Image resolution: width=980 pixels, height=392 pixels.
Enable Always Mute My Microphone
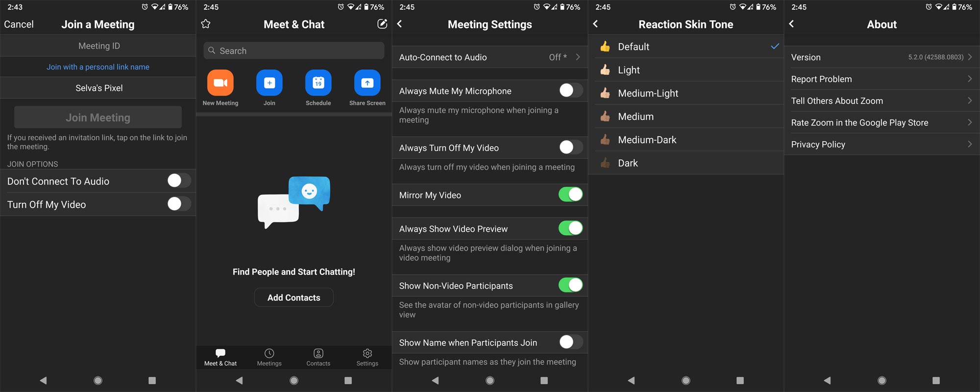pos(571,90)
